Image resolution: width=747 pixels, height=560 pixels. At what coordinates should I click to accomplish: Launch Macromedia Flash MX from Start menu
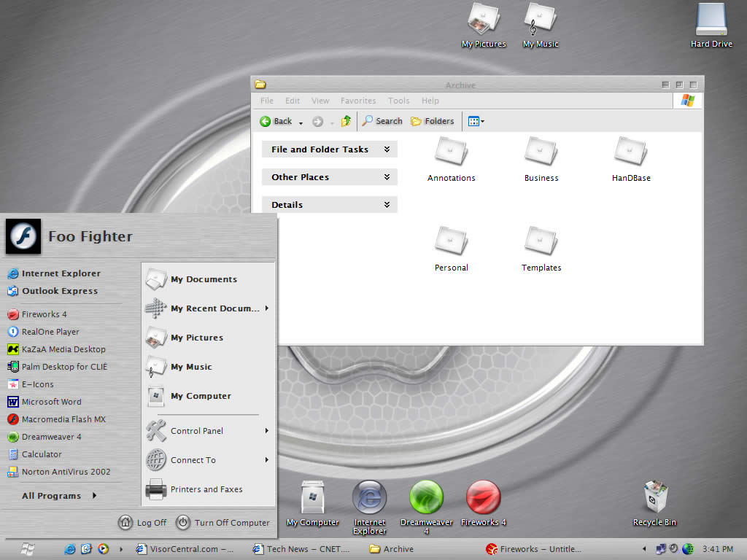point(63,419)
